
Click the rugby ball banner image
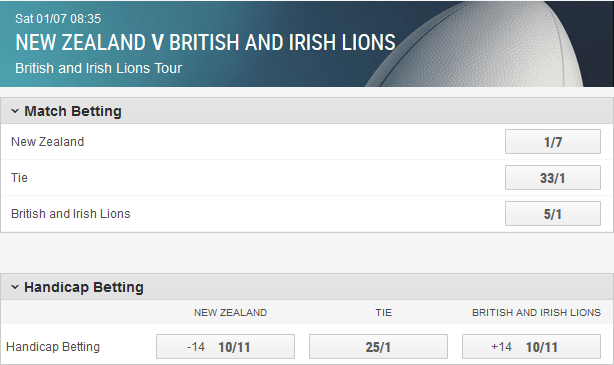[x=489, y=44]
